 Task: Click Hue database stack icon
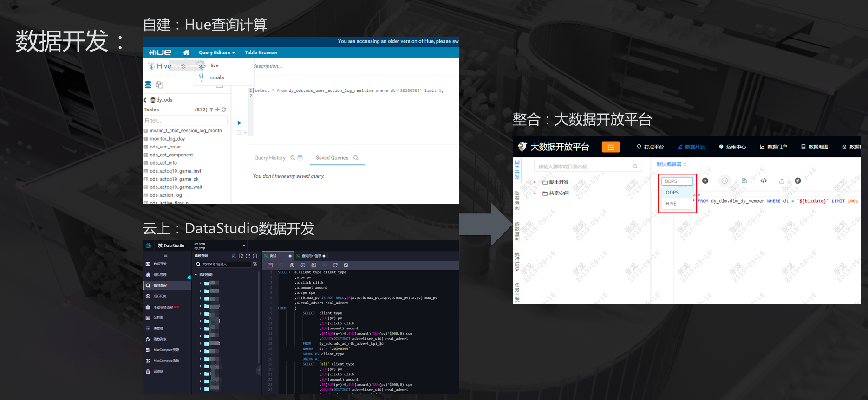click(x=148, y=84)
